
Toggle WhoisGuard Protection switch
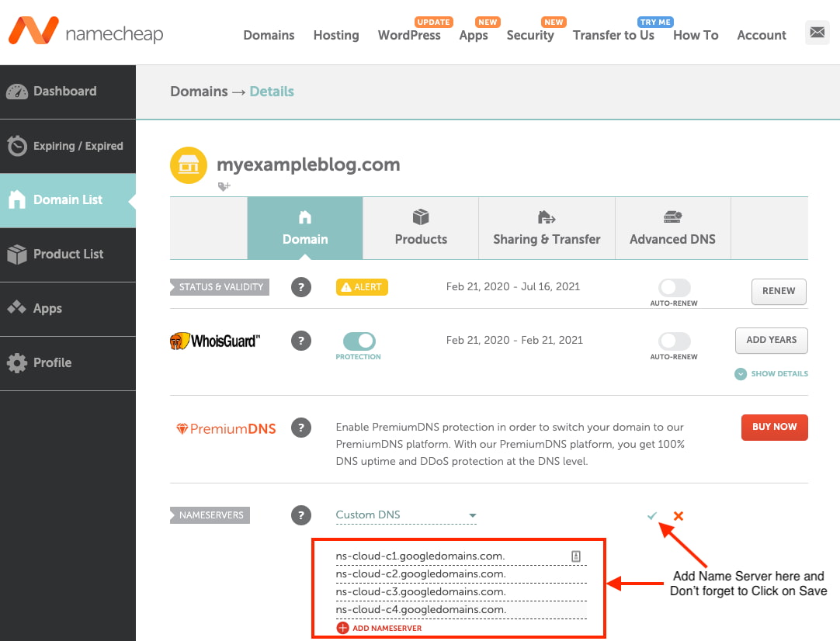[359, 341]
